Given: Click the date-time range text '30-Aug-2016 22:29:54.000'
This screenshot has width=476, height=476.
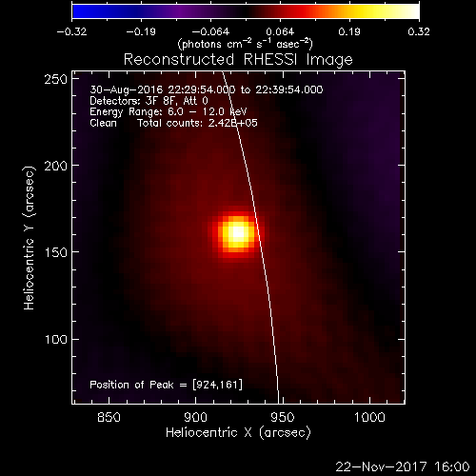Looking at the screenshot, I should click(x=163, y=89).
